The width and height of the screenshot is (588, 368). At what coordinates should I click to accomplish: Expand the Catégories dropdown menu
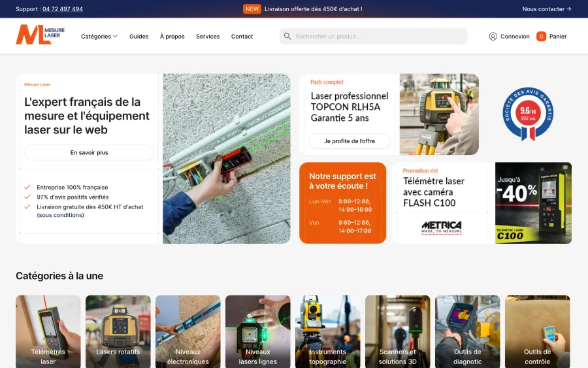click(99, 37)
